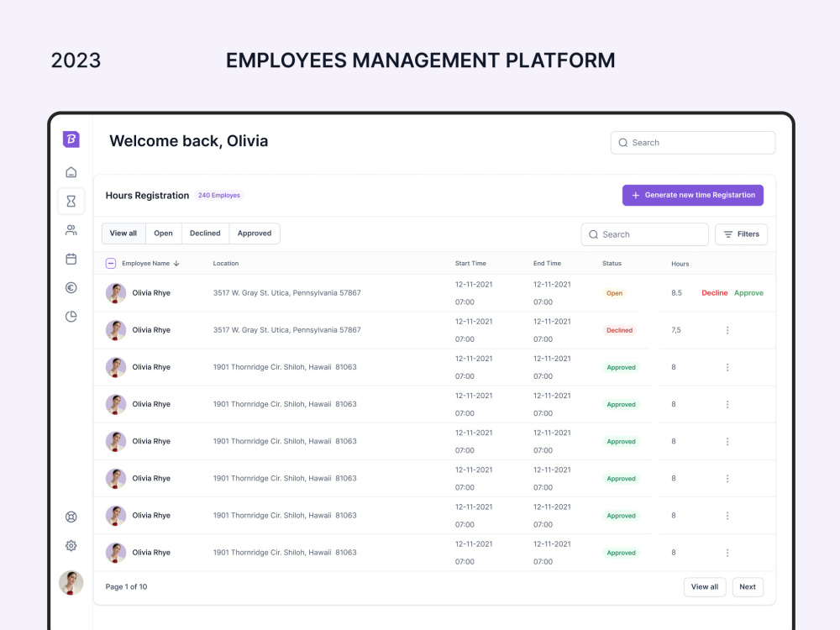Open the Filters button
This screenshot has height=630, width=840.
[x=742, y=234]
